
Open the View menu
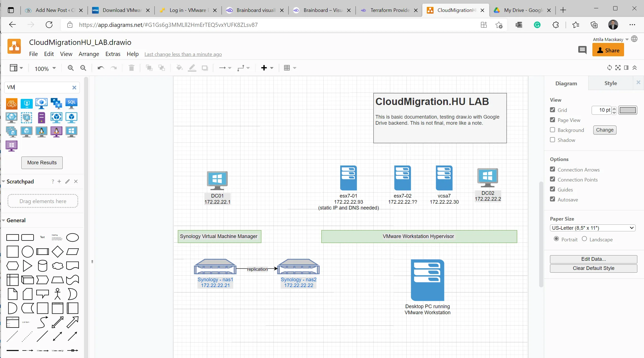[x=66, y=54]
